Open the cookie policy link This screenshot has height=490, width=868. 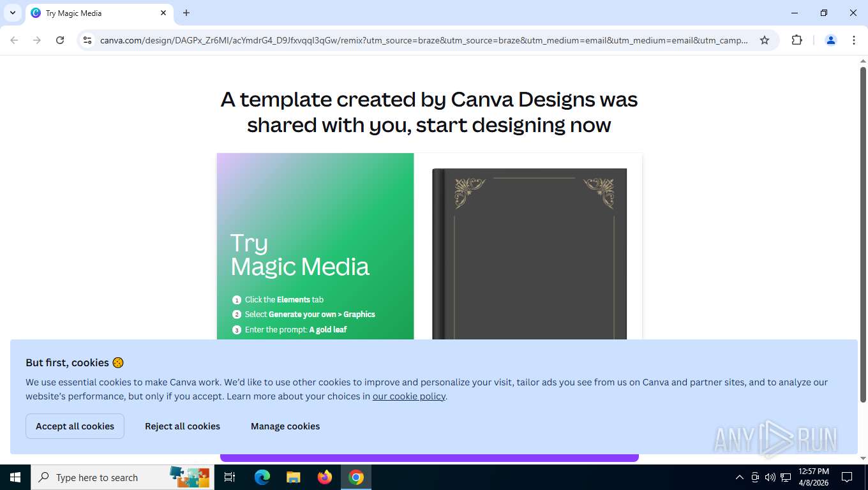tap(409, 396)
